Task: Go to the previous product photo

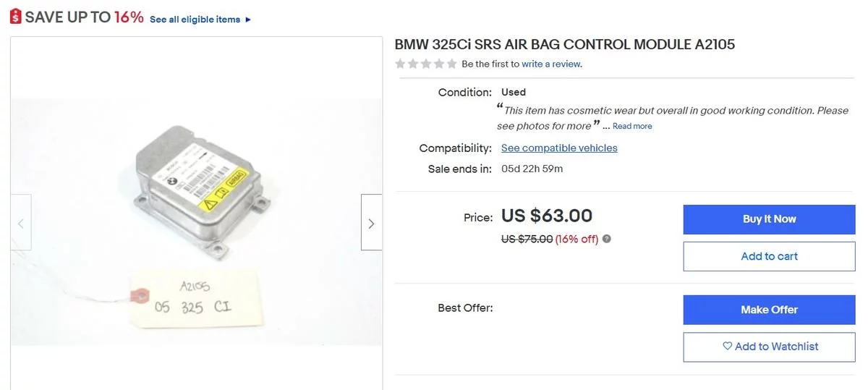Action: pyautogui.click(x=20, y=223)
